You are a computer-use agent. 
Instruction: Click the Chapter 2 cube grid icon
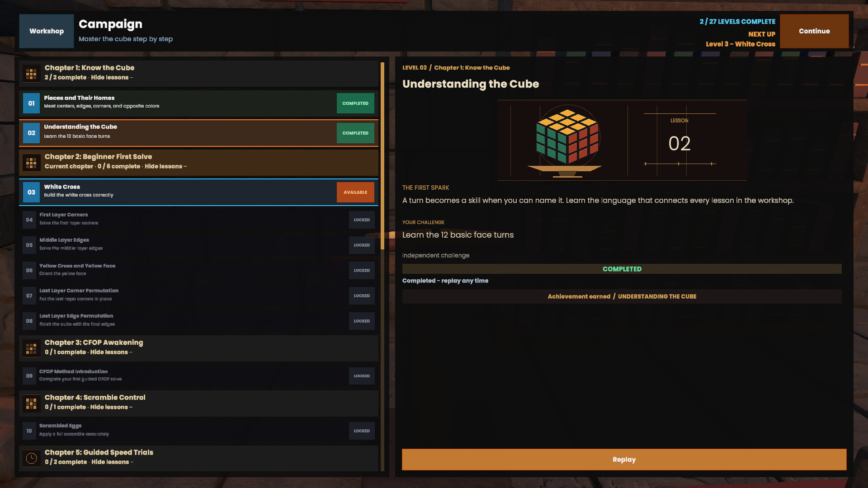click(x=31, y=163)
